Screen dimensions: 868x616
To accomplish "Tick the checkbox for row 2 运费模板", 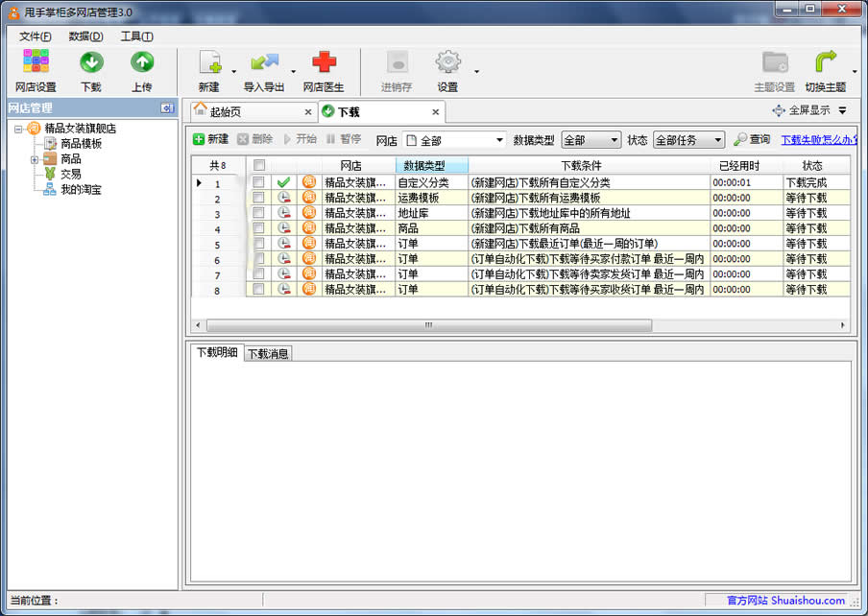I will click(258, 198).
